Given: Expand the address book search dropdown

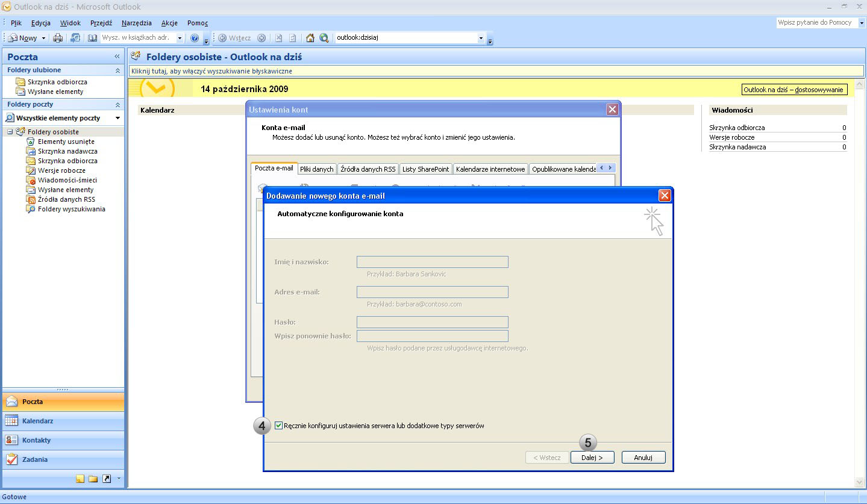Looking at the screenshot, I should click(180, 38).
